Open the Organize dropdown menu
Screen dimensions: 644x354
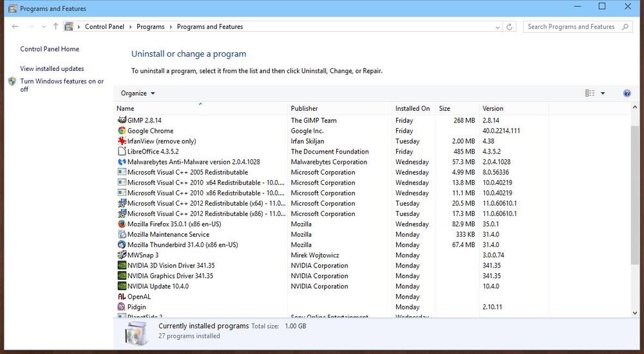(x=138, y=93)
